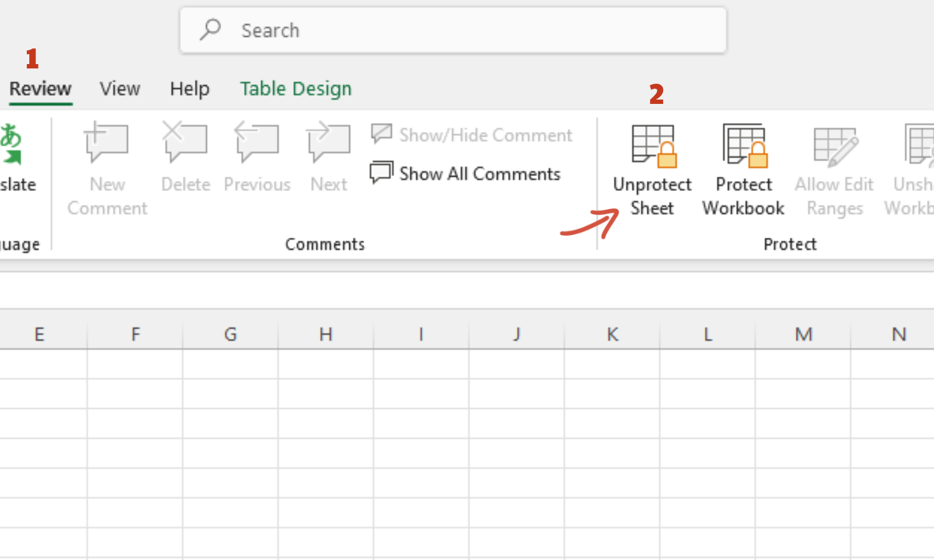The height and width of the screenshot is (560, 934).
Task: Select column H header
Action: click(326, 335)
